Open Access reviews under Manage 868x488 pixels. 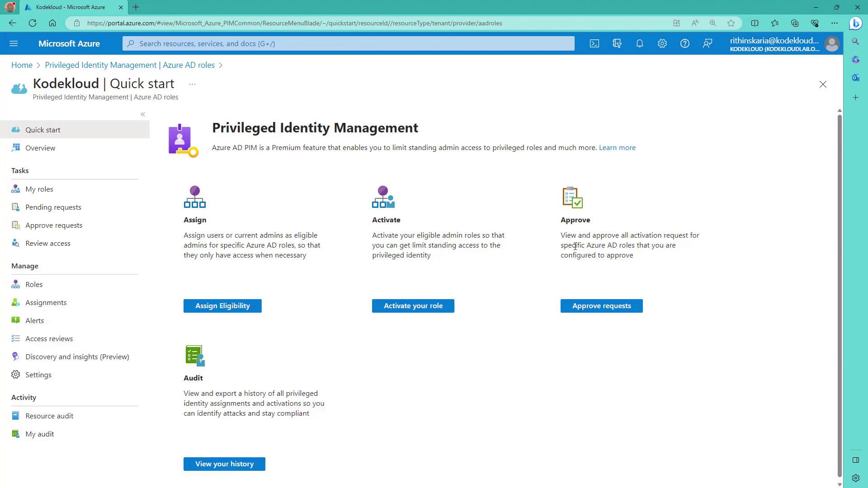pyautogui.click(x=49, y=339)
